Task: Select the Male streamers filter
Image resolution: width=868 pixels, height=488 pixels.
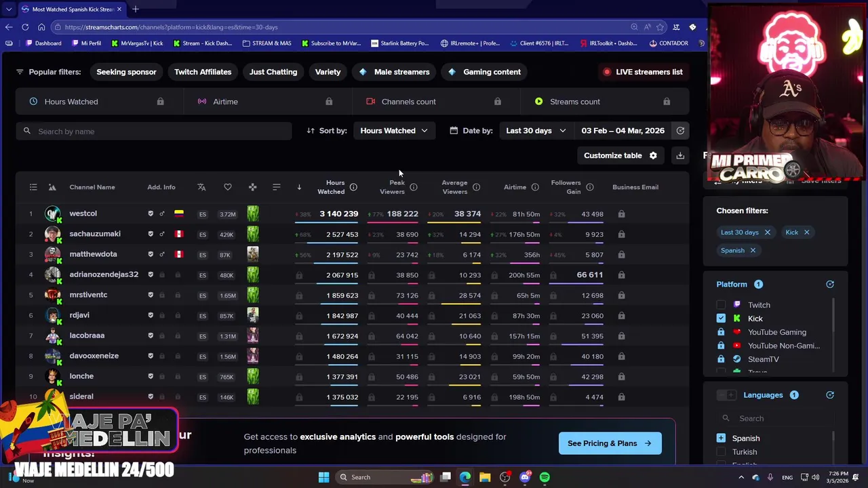Action: point(394,72)
